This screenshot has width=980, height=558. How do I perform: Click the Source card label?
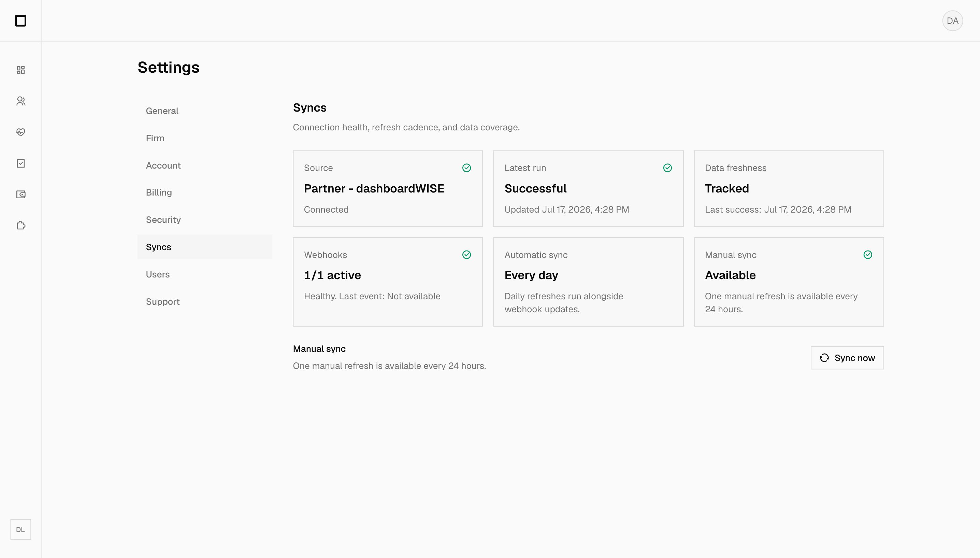(x=318, y=168)
